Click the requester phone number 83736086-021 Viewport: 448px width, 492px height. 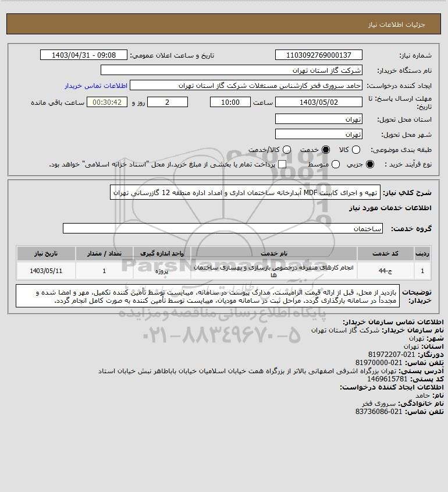point(379,412)
